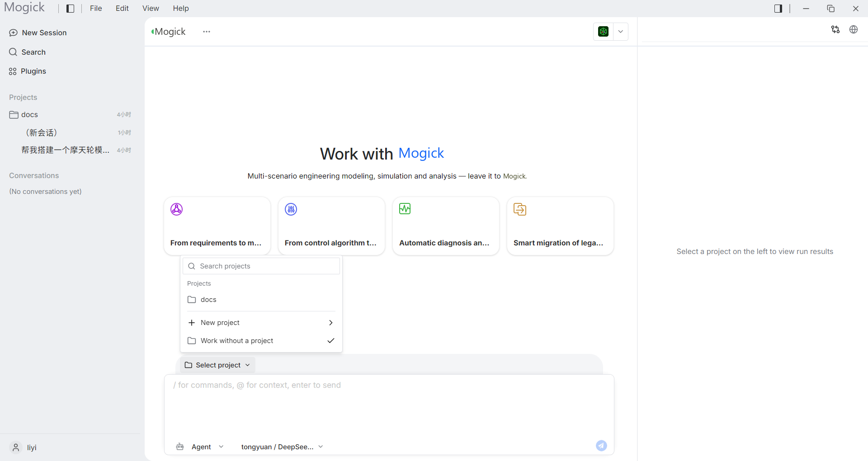Restore down the Mogick window

[x=831, y=9]
